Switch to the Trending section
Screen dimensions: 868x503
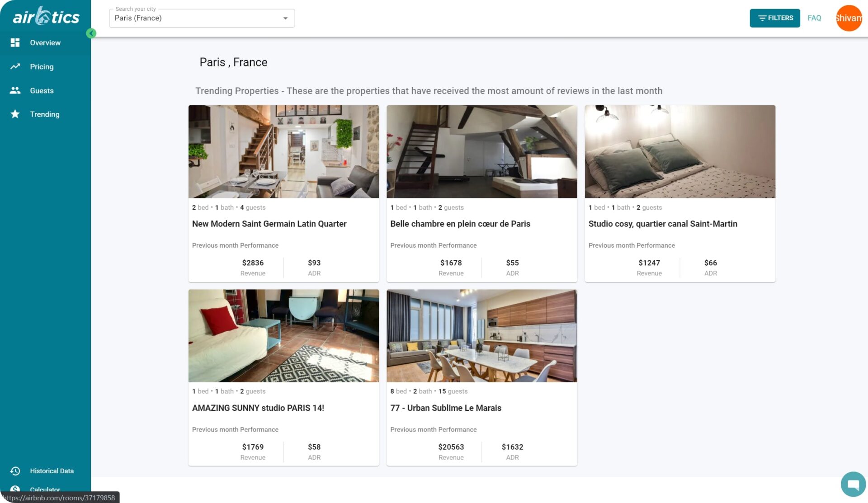coord(44,114)
